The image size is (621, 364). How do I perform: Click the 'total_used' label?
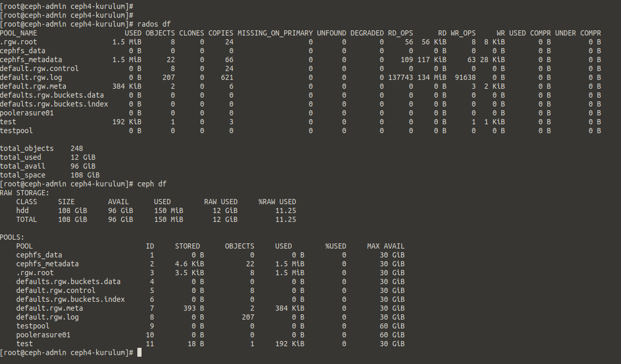pyautogui.click(x=20, y=157)
